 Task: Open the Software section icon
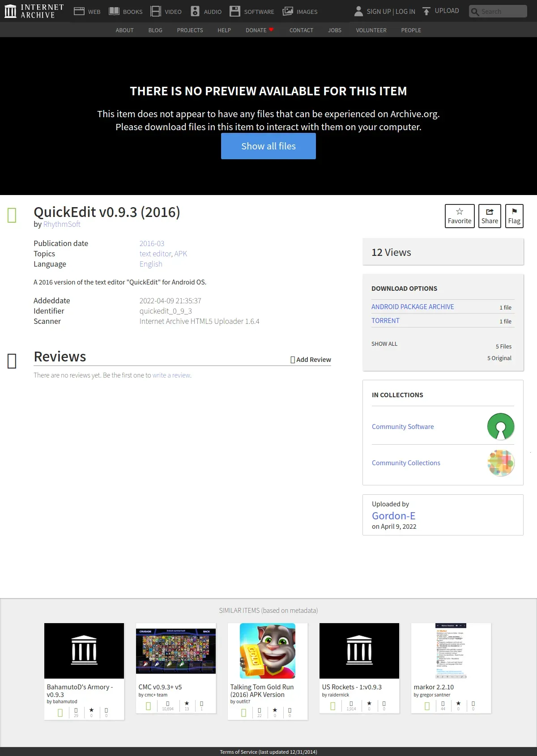(x=235, y=11)
